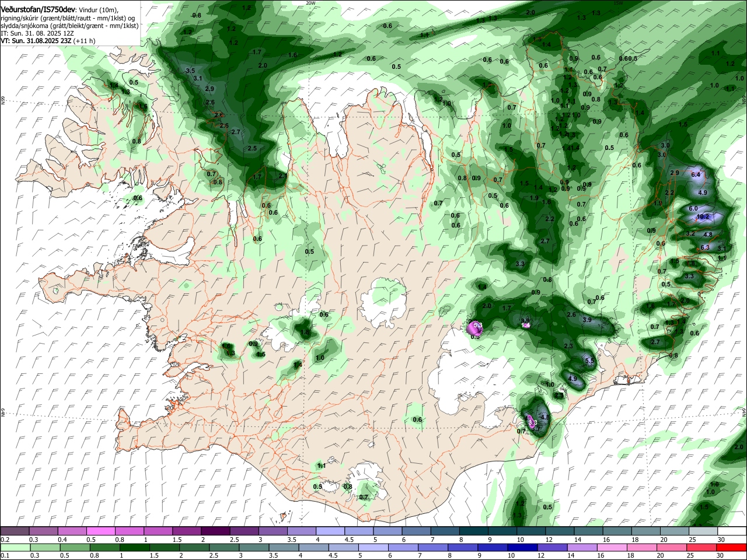Select the magenta 5.3 snow blob on map
This screenshot has width=747, height=560.
tap(474, 328)
